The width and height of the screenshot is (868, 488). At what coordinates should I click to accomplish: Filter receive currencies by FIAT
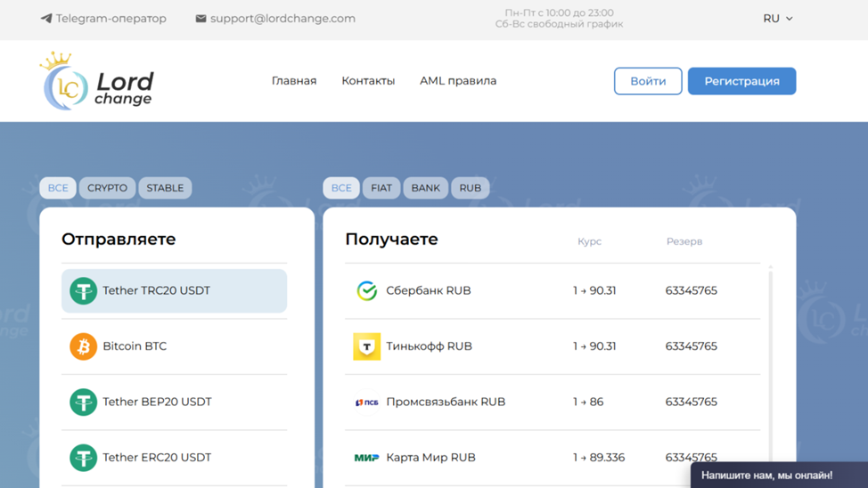pos(381,188)
